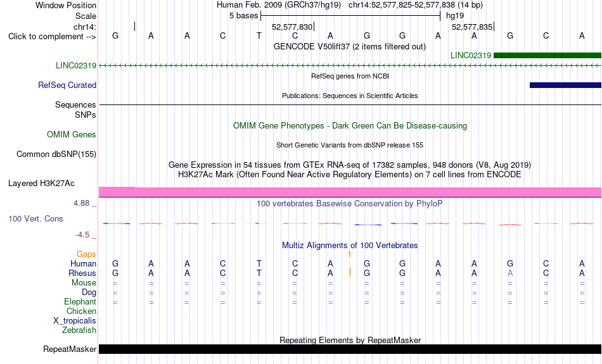The height and width of the screenshot is (364, 602).
Task: Open '100 vertebrates Basewise Conservation by PhyloP' title
Action: click(x=350, y=204)
